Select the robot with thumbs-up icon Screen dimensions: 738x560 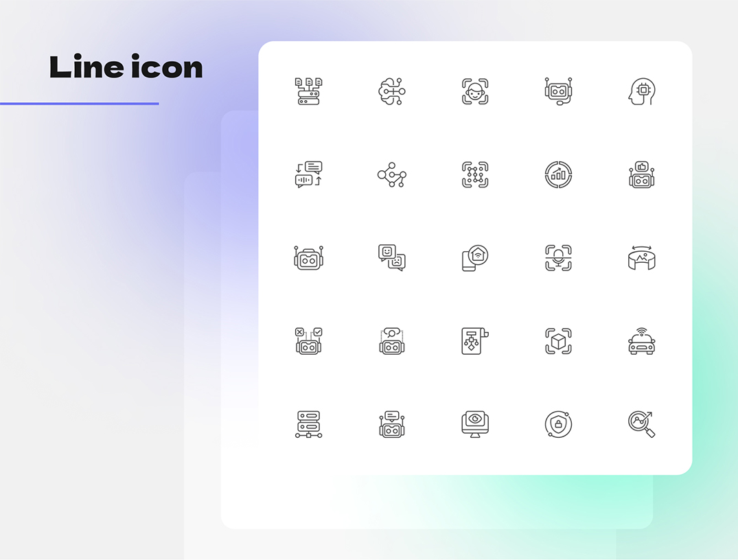click(641, 174)
